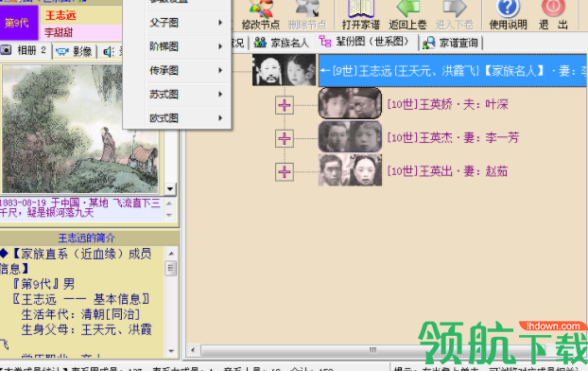Click tree view horizontal scroll left arrow
This screenshot has height=371, width=588.
(x=193, y=350)
